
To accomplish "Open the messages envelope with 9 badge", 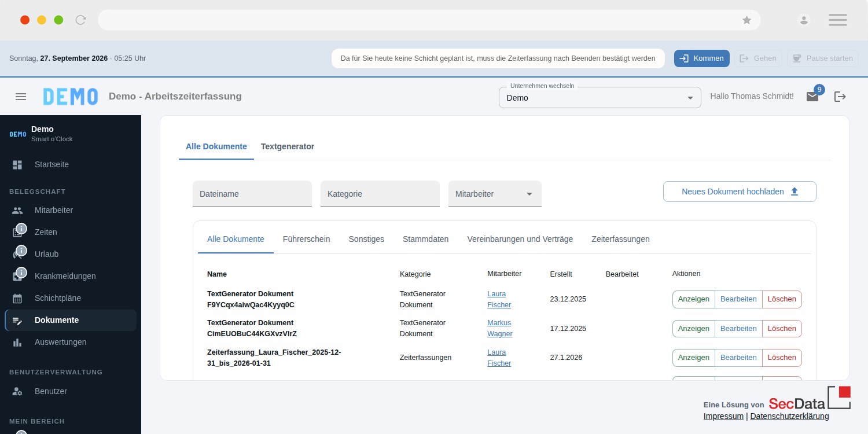I will [812, 97].
